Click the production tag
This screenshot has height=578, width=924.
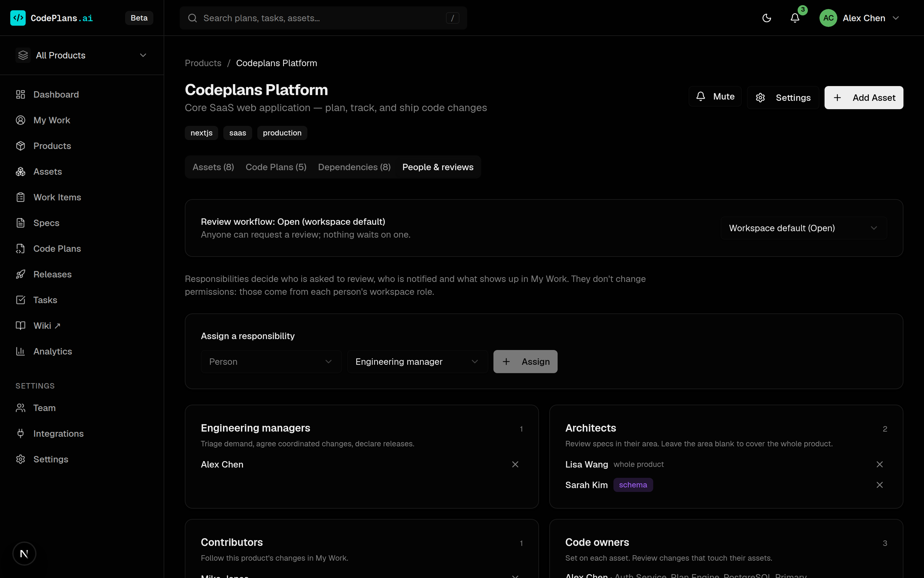282,133
